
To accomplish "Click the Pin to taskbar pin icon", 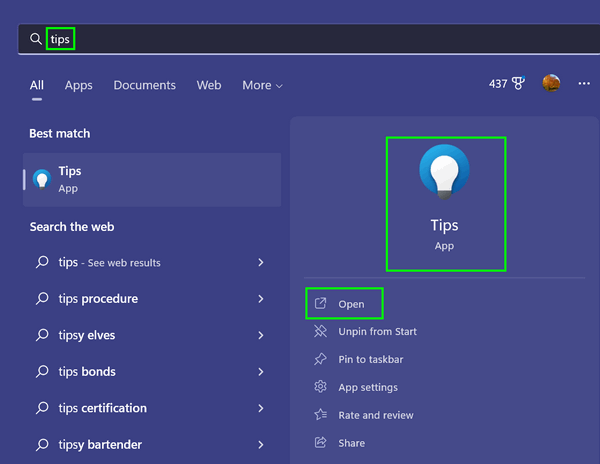I will click(320, 359).
